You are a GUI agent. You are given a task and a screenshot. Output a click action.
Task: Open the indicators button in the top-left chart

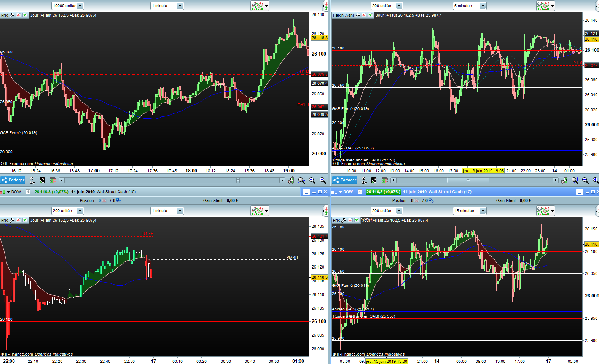257,6
